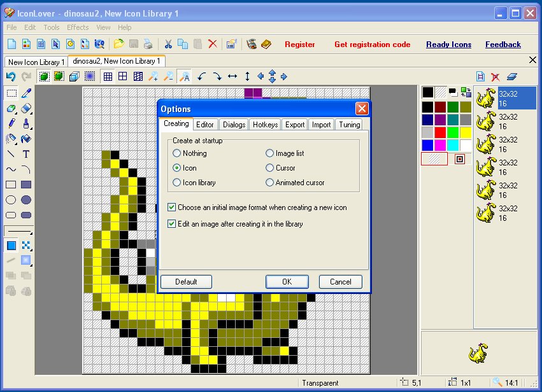542x392 pixels.
Task: Rotate image right with curved arrow
Action: [217, 76]
